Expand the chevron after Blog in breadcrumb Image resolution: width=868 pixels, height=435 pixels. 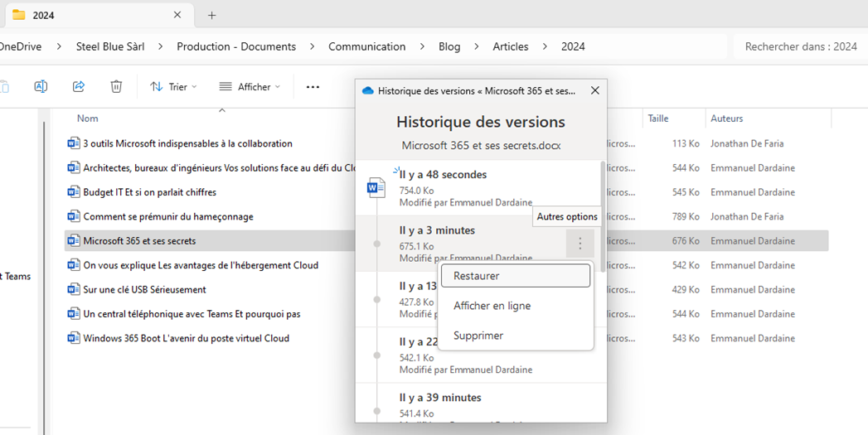click(477, 46)
